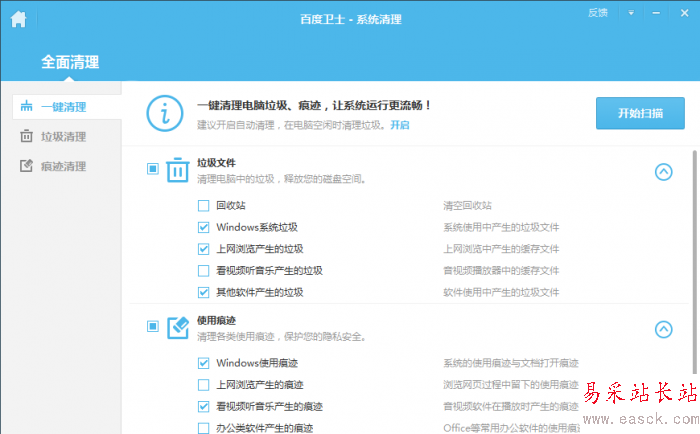Enable 看视频听音乐产生的垃圾 checkbox
This screenshot has width=700, height=434.
(x=203, y=271)
